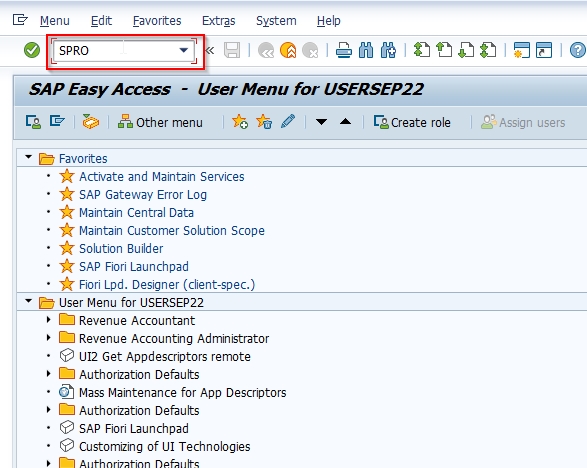Collapse the Favorites folder

click(28, 157)
